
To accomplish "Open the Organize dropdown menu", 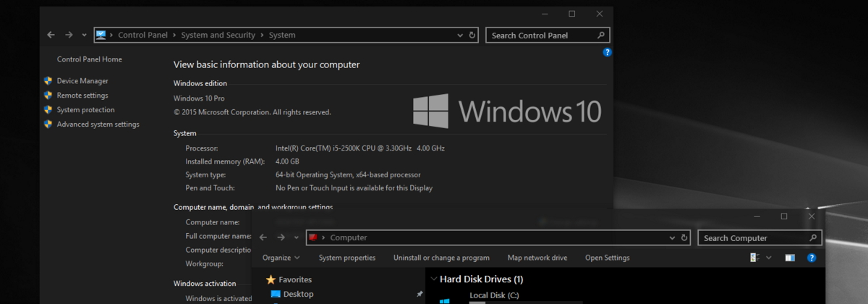I will click(281, 258).
